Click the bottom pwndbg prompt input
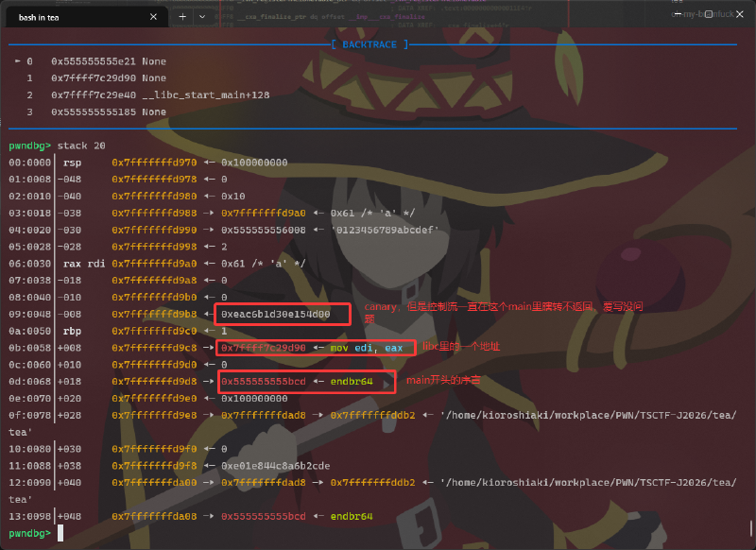Image resolution: width=756 pixels, height=550 pixels. tap(60, 533)
